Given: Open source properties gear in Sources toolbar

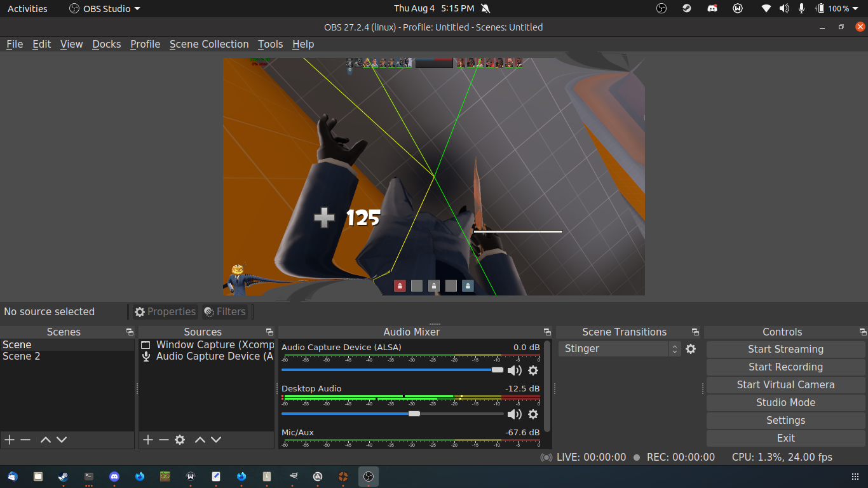Looking at the screenshot, I should [180, 440].
